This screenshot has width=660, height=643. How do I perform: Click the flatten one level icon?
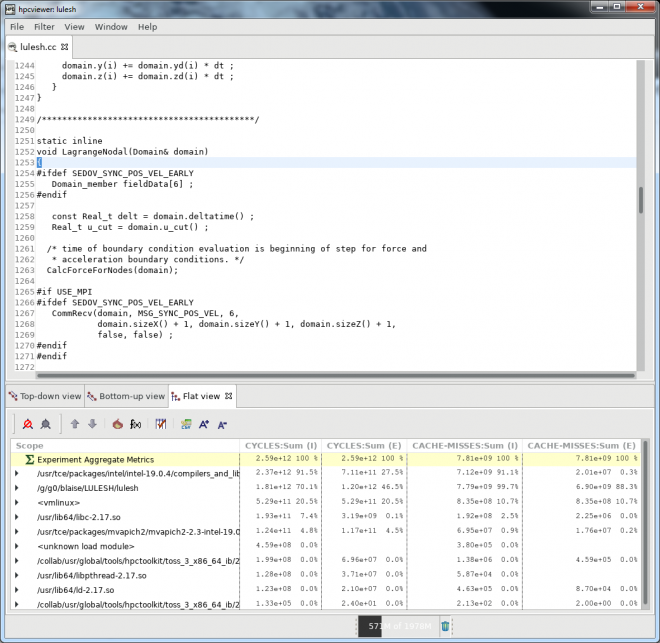(28, 424)
